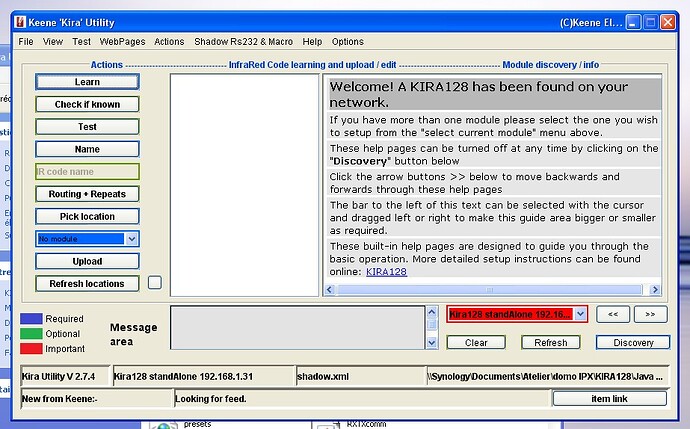
Task: Click the Refresh button
Action: pos(551,342)
